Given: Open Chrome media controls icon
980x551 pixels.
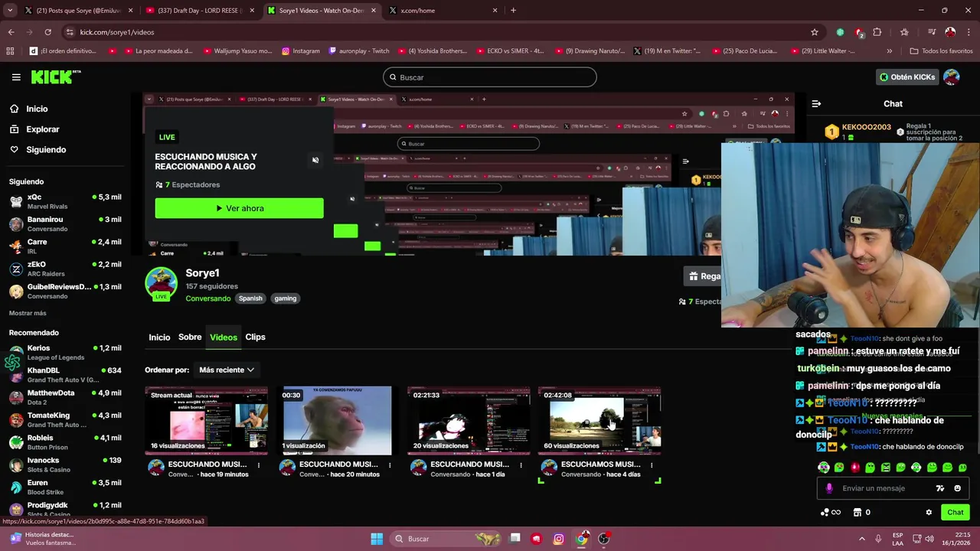Looking at the screenshot, I should pos(931,32).
